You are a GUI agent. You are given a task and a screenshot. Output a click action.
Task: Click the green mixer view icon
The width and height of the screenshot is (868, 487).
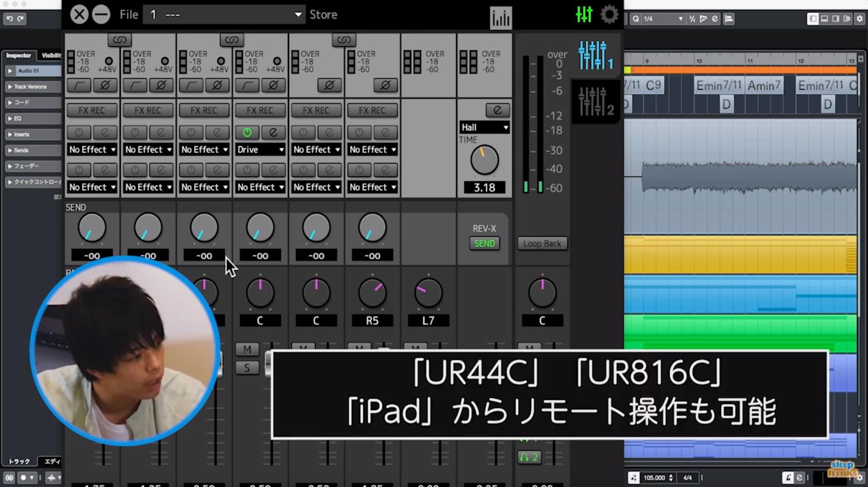[584, 15]
